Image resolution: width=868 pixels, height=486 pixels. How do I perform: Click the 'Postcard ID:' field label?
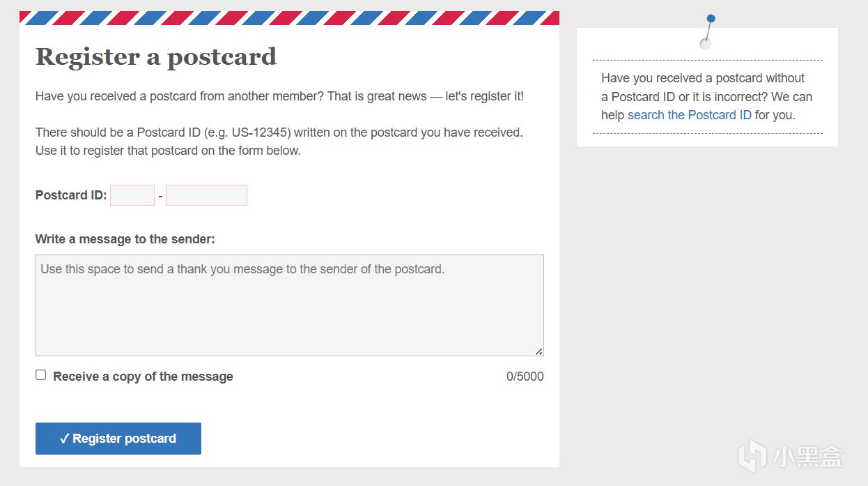tap(71, 195)
